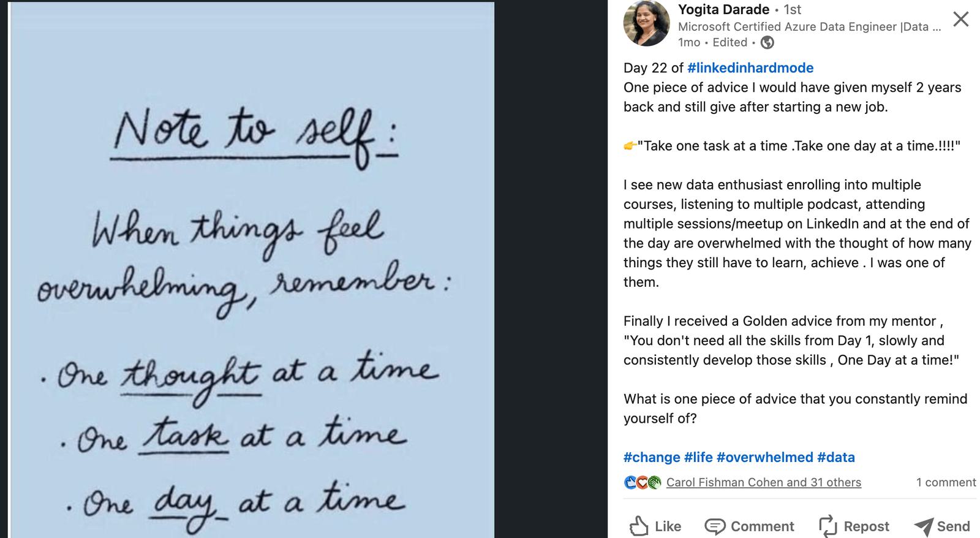Open Yogita Darade's profile photo
The image size is (980, 538).
(x=646, y=23)
